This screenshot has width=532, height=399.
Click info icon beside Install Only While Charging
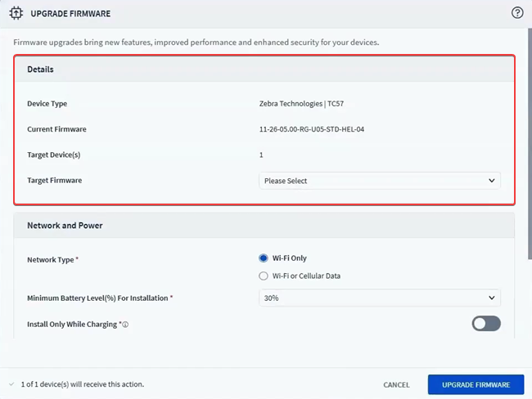(x=125, y=325)
